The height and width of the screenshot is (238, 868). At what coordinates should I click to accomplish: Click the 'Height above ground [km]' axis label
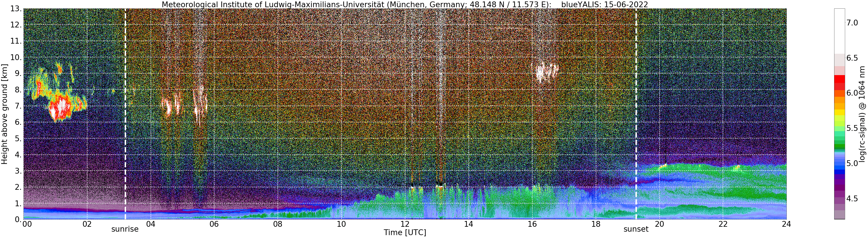[x=4, y=114]
